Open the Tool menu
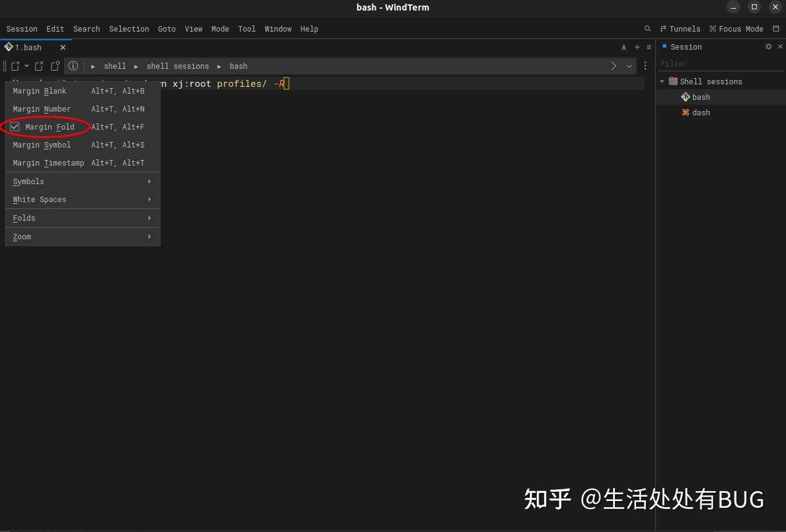Viewport: 786px width, 532px height. 247,29
